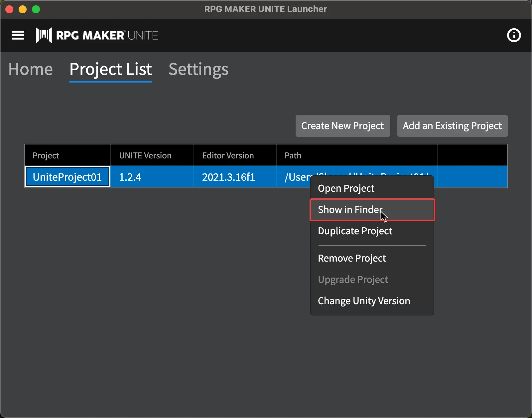Click Add an Existing Project
The width and height of the screenshot is (532, 418).
tap(452, 126)
